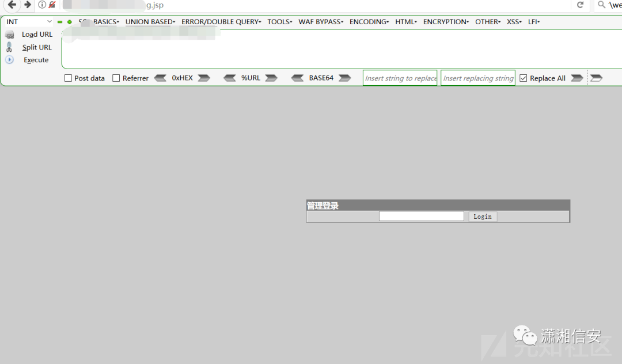Open the site information icon
The image size is (622, 364).
click(x=41, y=5)
